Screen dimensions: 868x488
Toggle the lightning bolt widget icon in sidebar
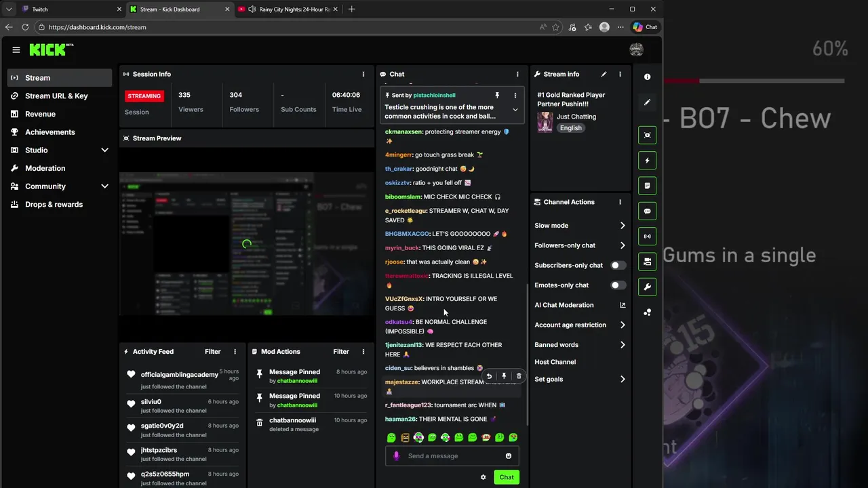pos(647,161)
